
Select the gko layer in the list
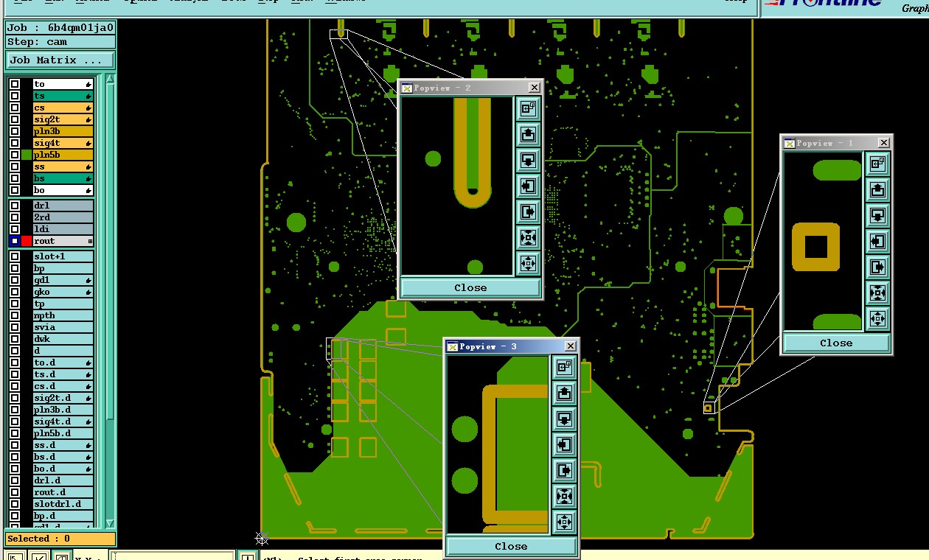coord(63,292)
